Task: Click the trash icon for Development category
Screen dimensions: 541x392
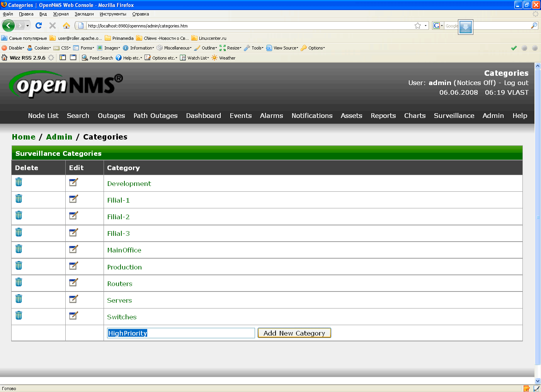Action: (x=19, y=182)
